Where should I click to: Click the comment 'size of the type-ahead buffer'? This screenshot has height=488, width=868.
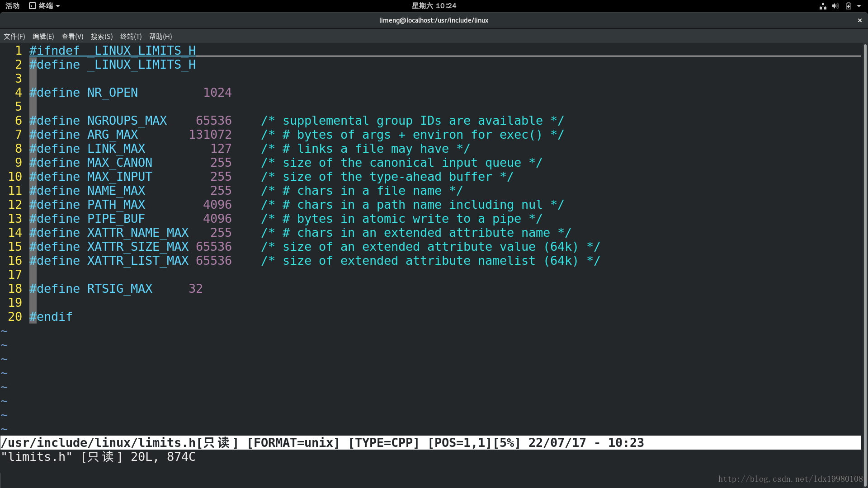click(387, 177)
